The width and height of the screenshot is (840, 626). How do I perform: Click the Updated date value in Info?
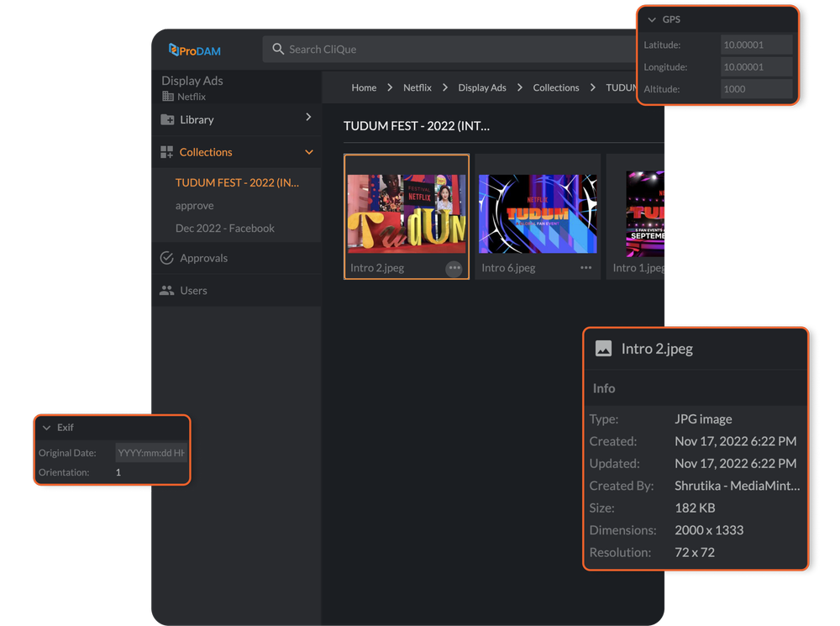(x=736, y=464)
